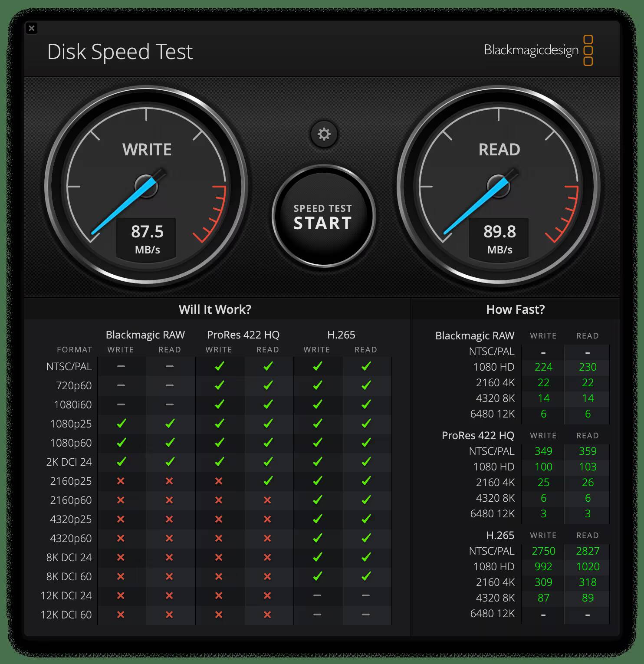This screenshot has height=664, width=644.
Task: Click the "359" ProRes NTSC/PAL read value
Action: point(588,451)
